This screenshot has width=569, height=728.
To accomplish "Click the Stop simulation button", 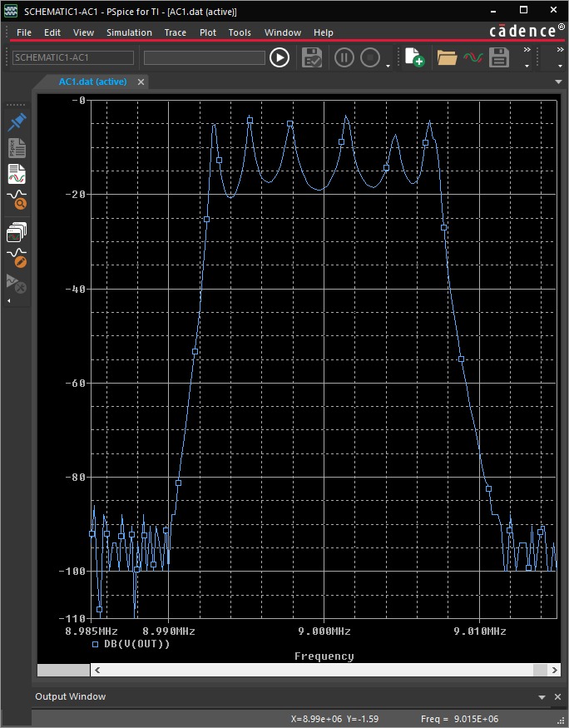I will 370,57.
